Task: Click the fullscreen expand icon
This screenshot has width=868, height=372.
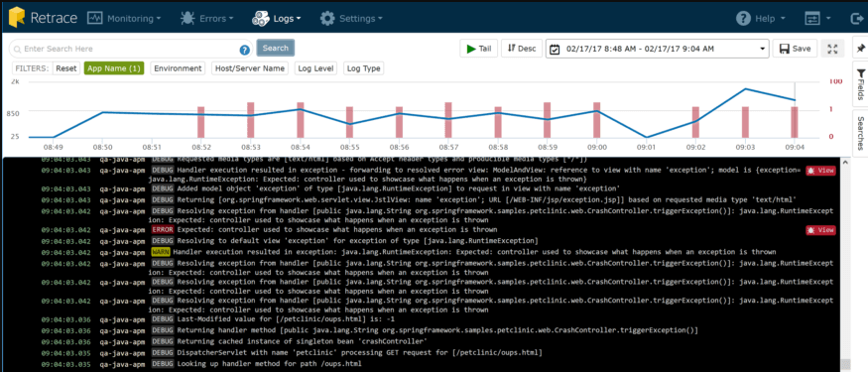Action: [832, 49]
